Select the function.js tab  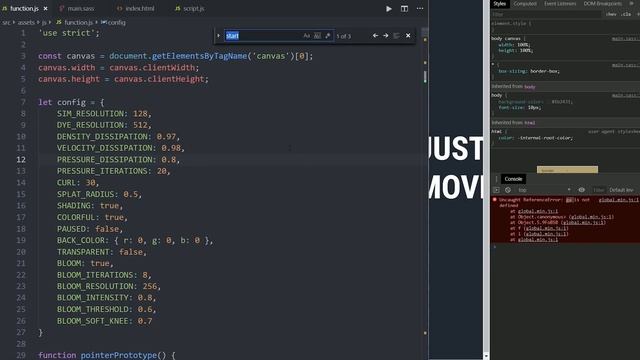pyautogui.click(x=24, y=9)
